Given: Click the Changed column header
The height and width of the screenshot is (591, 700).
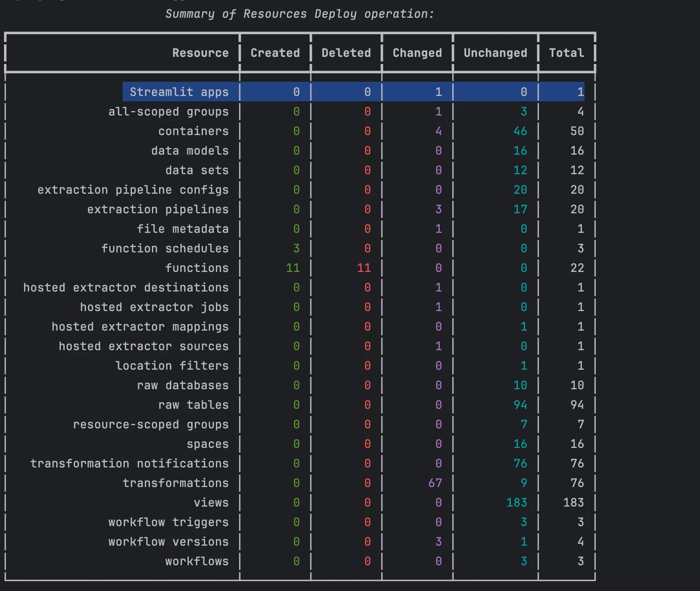Looking at the screenshot, I should click(417, 53).
